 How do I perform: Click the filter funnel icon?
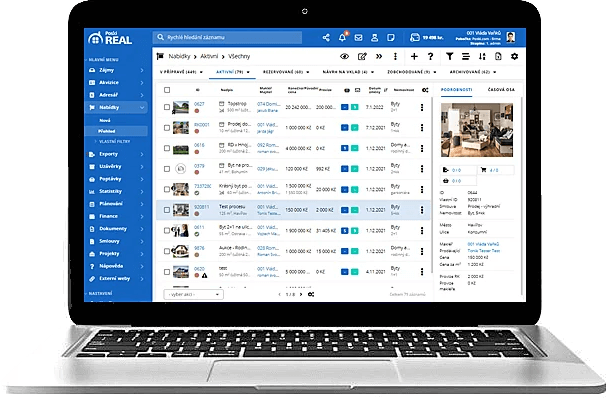449,57
